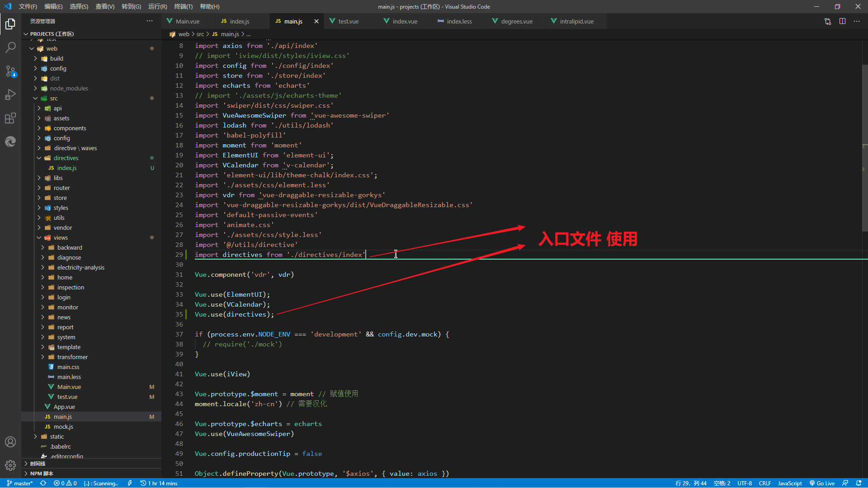The width and height of the screenshot is (868, 488).
Task: Split the editor to the right
Action: 842,21
